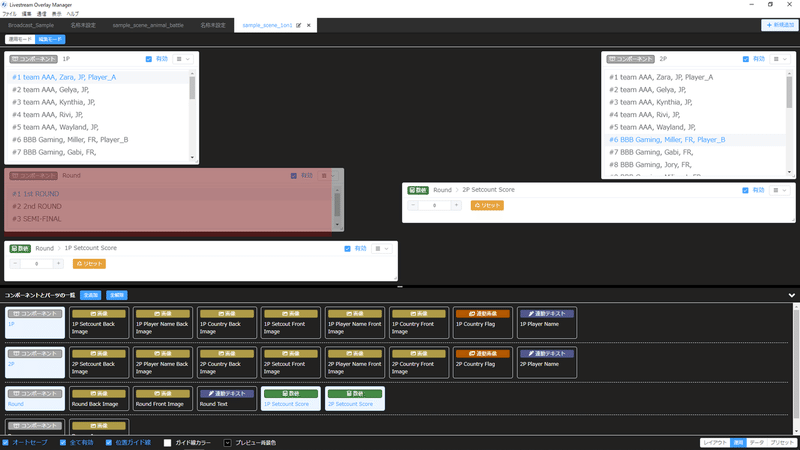Select 1P Setcount Score number card
Image resolution: width=800 pixels, height=450 pixels.
pos(291,398)
